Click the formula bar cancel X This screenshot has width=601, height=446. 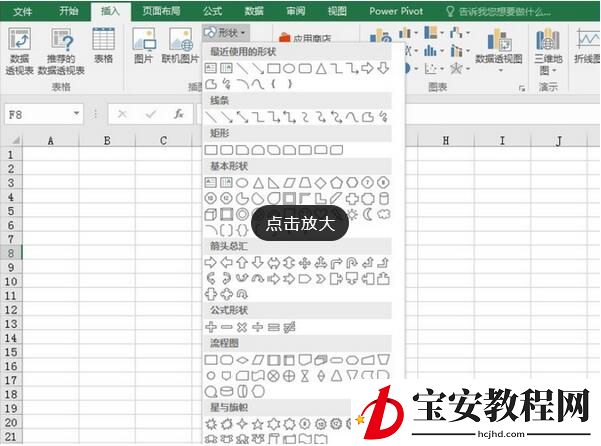(x=122, y=114)
